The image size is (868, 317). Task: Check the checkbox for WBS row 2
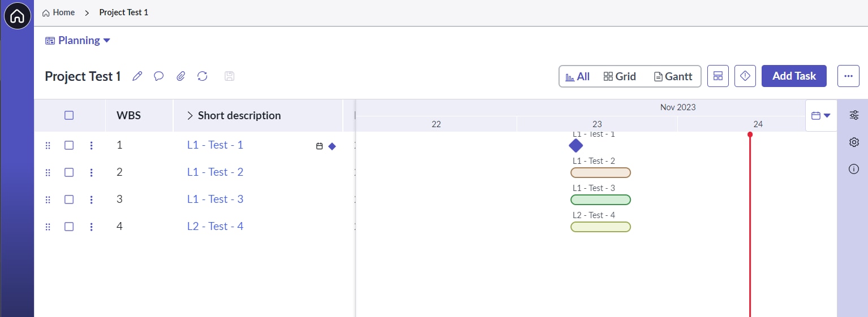[x=69, y=172]
